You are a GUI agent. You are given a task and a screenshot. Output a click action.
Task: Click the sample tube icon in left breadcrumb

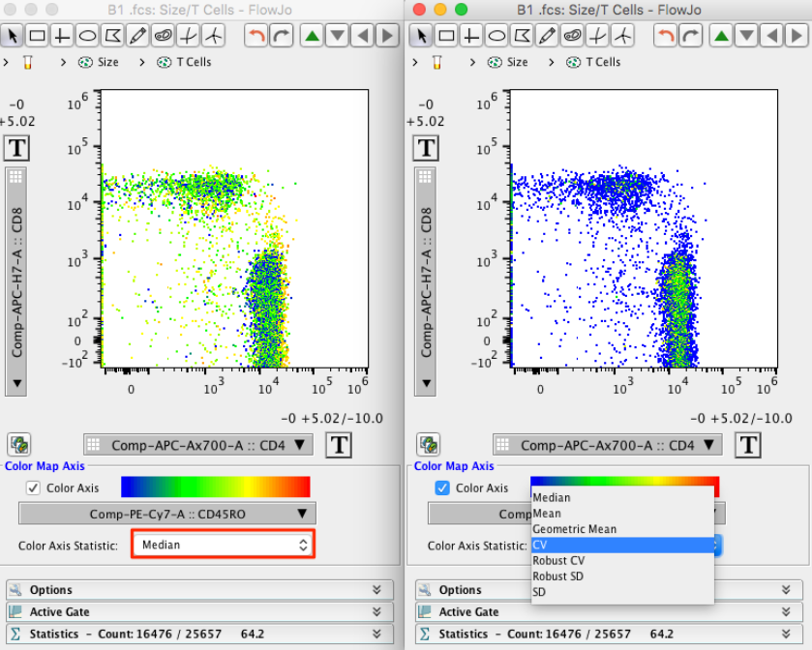[x=27, y=62]
